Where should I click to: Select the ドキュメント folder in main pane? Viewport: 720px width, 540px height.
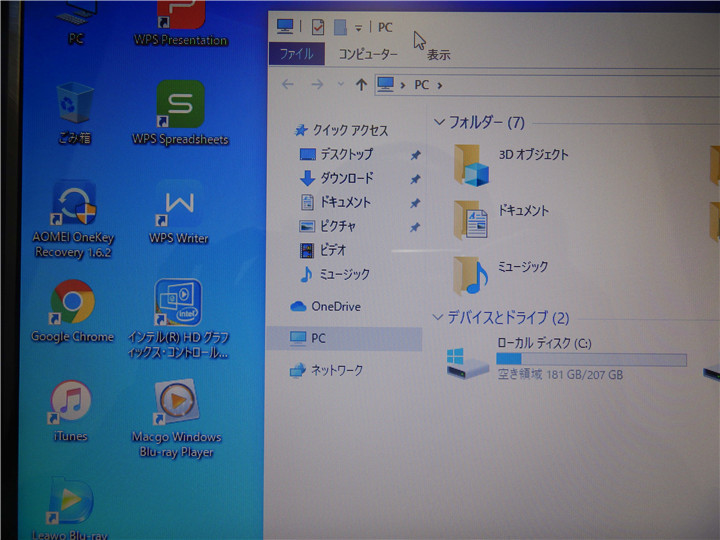tap(501, 220)
